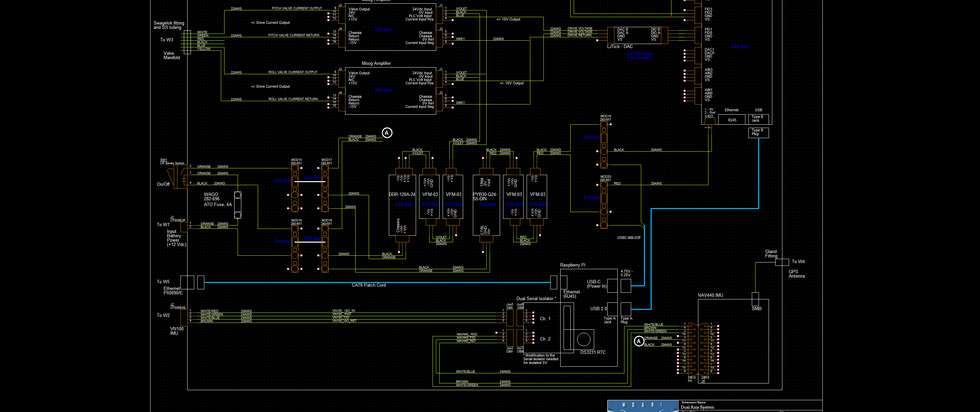Select "PITCH VALVE CURRENT OUTPUT" wire label
The height and width of the screenshot is (412, 980).
[x=297, y=8]
